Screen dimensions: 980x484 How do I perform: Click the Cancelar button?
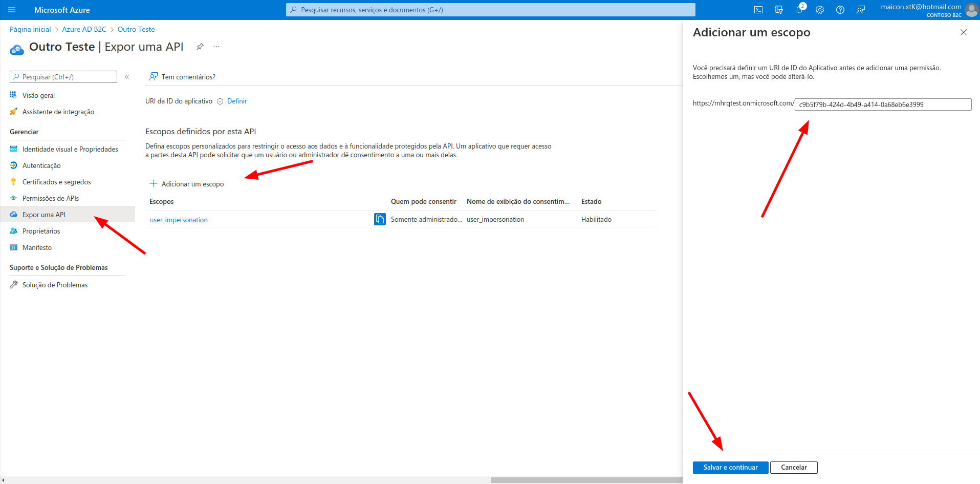click(794, 468)
